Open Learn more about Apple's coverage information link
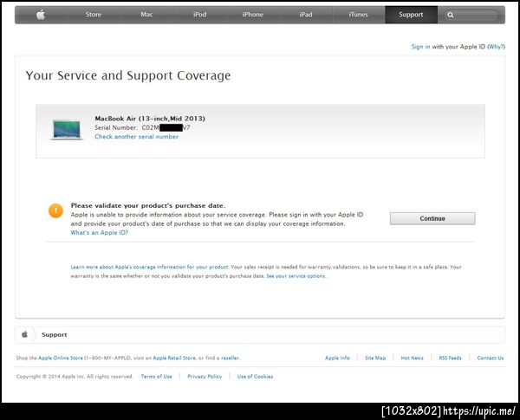 tap(149, 267)
